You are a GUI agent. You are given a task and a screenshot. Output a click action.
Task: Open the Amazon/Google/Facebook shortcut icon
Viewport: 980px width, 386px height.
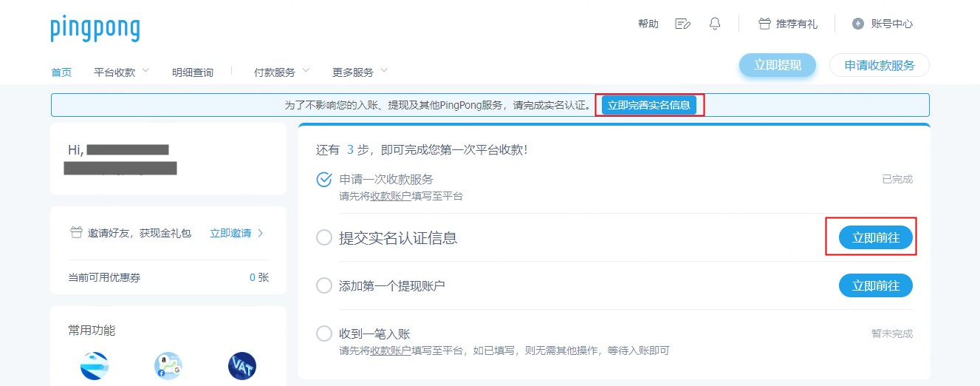[x=168, y=365]
